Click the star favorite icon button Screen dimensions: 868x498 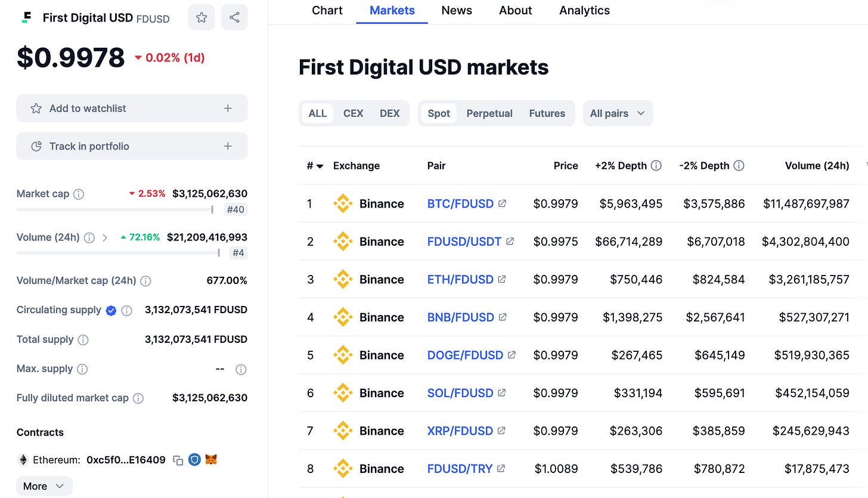[x=201, y=17]
